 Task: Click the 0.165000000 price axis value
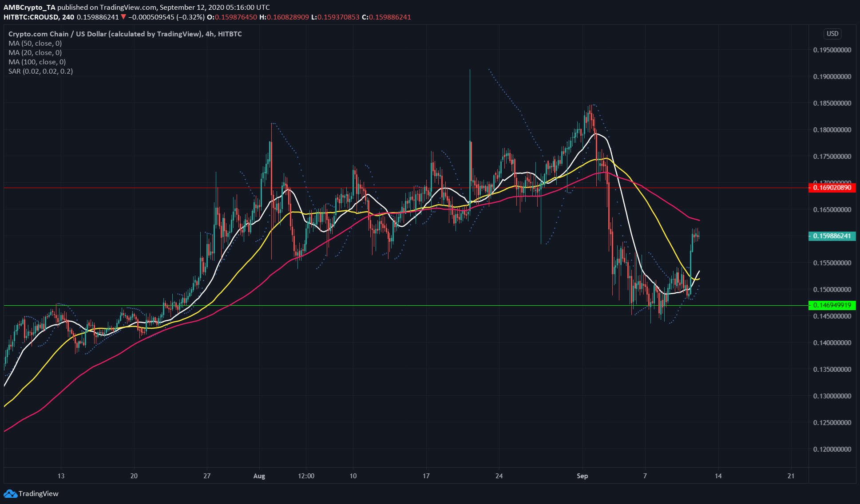click(832, 210)
